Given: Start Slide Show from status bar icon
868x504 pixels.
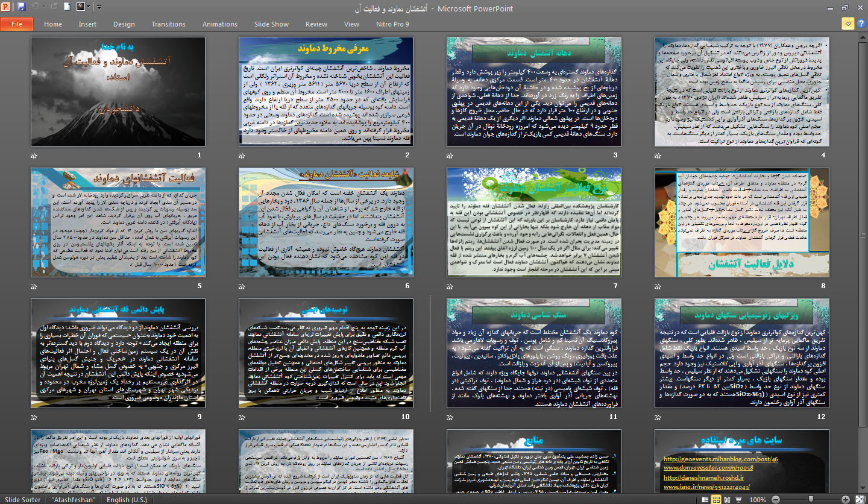Looking at the screenshot, I should [x=739, y=500].
